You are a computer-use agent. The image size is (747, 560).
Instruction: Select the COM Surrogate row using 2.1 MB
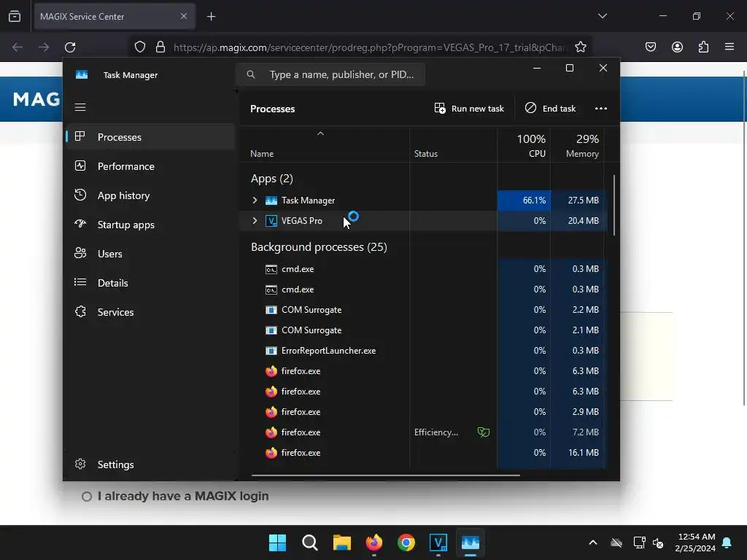click(423, 330)
